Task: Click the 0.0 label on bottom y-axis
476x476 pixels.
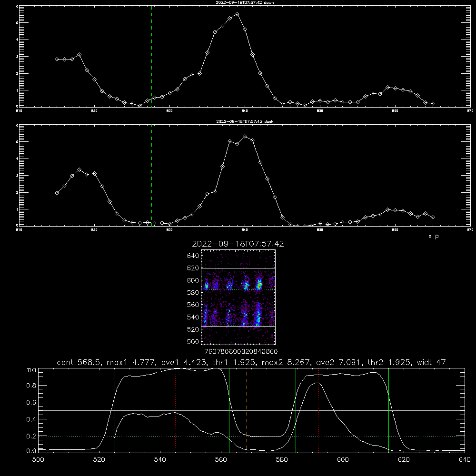Action: pyautogui.click(x=31, y=451)
